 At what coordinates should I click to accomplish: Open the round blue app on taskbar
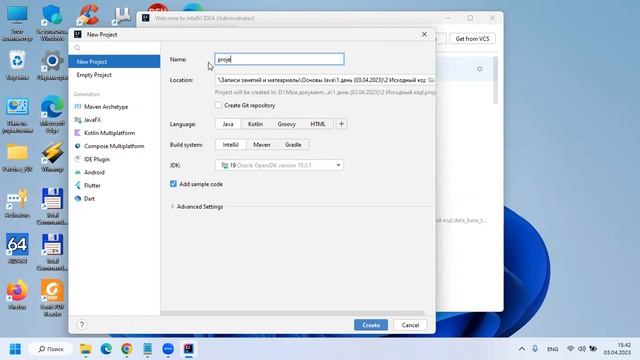[x=168, y=349]
